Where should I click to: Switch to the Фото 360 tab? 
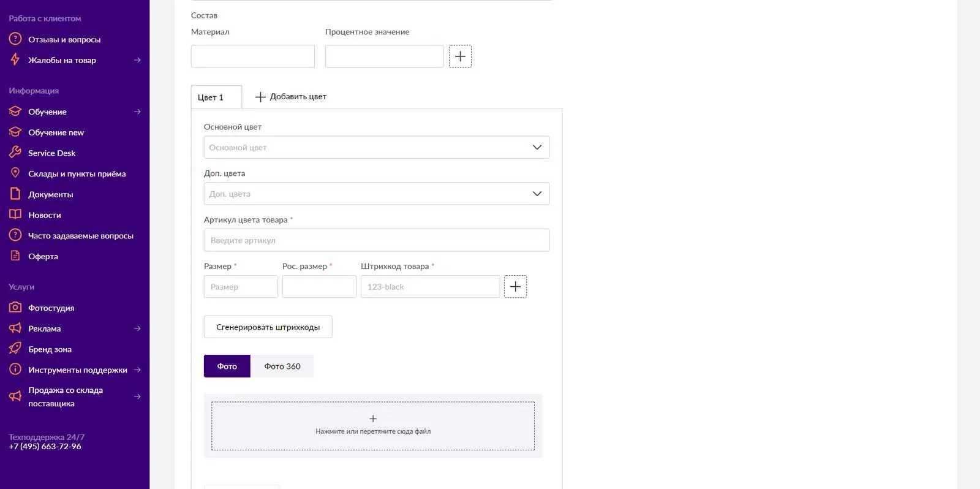pyautogui.click(x=282, y=366)
